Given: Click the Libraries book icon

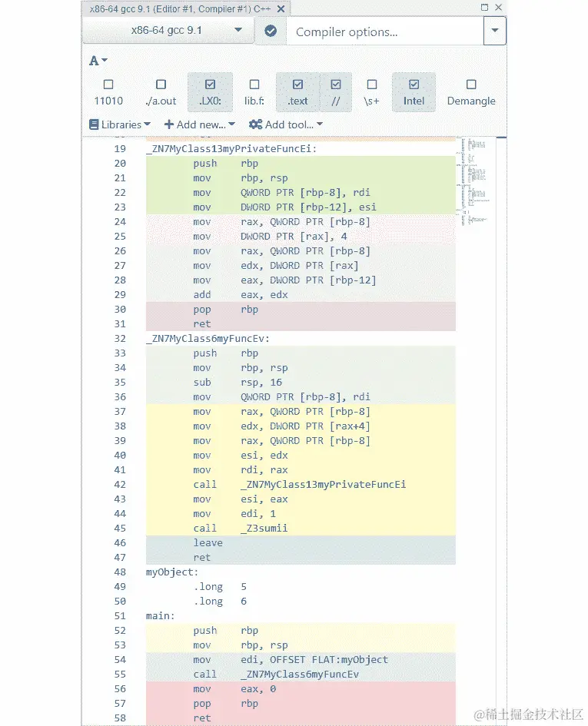Looking at the screenshot, I should (x=94, y=124).
